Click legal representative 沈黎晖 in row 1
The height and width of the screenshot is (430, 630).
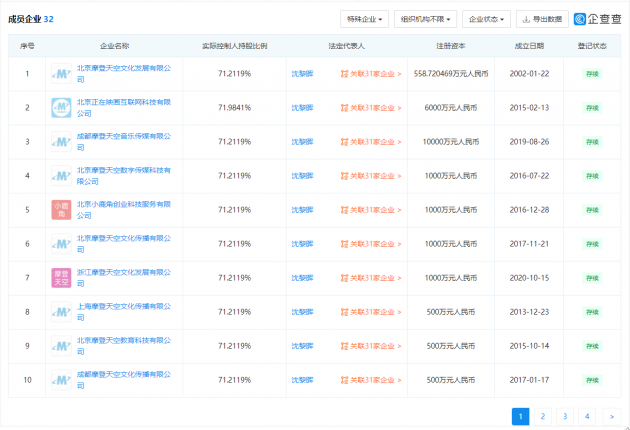pyautogui.click(x=302, y=74)
